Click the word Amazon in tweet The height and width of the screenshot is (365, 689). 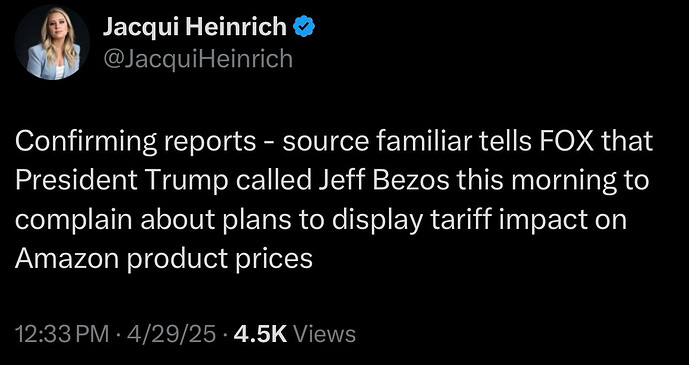pos(68,259)
